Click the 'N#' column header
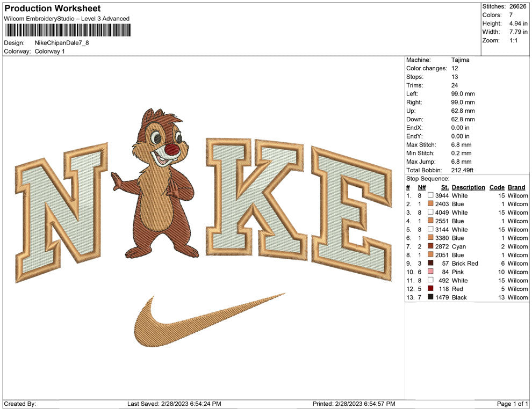This screenshot has width=532, height=409. pos(422,187)
